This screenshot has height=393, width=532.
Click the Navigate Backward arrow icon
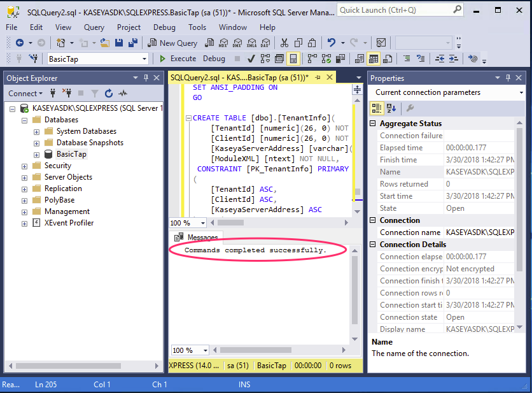tap(20, 43)
